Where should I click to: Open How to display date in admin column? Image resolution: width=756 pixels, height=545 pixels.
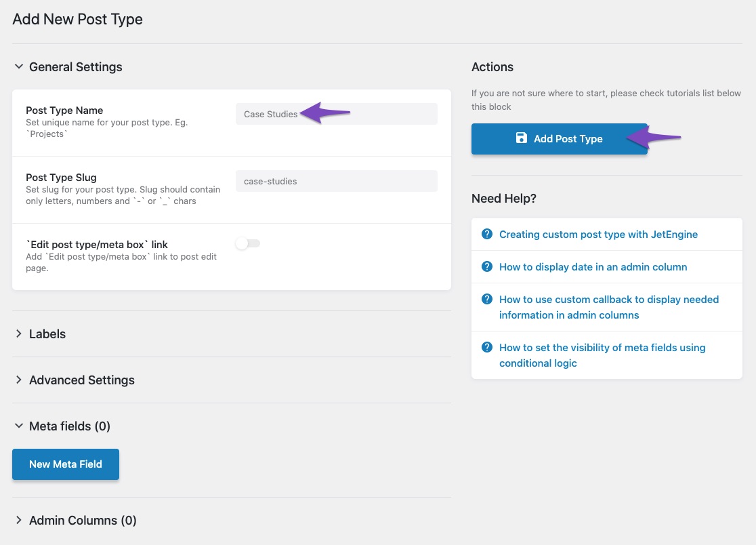click(x=593, y=266)
